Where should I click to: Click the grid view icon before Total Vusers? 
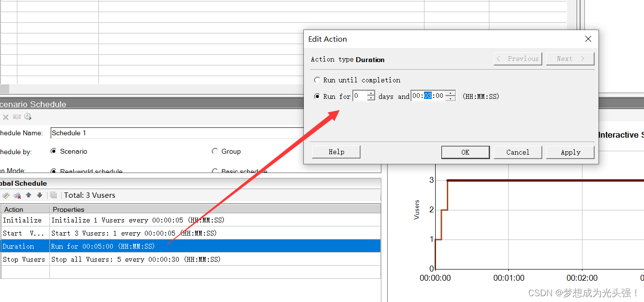(53, 195)
